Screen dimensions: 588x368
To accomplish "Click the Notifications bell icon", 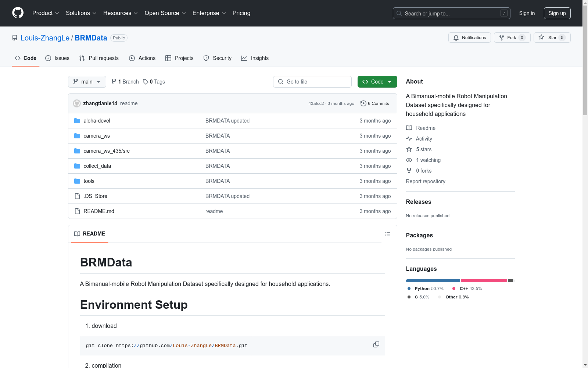I will [456, 38].
